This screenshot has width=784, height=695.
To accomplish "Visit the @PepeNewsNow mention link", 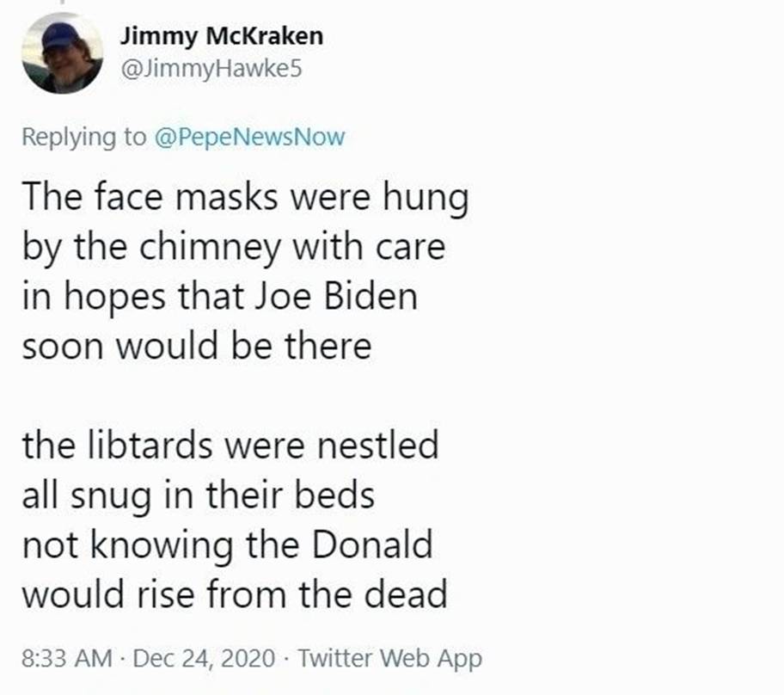I will pos(248,137).
